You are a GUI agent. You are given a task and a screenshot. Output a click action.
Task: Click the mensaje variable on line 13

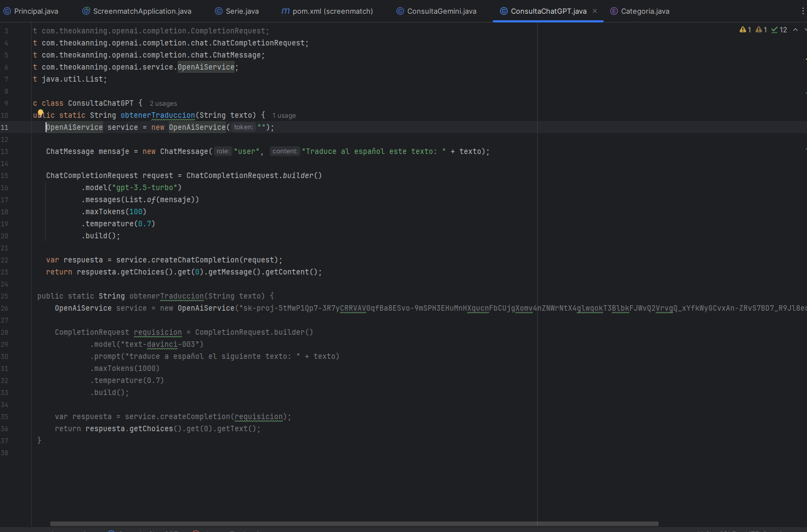pos(113,151)
